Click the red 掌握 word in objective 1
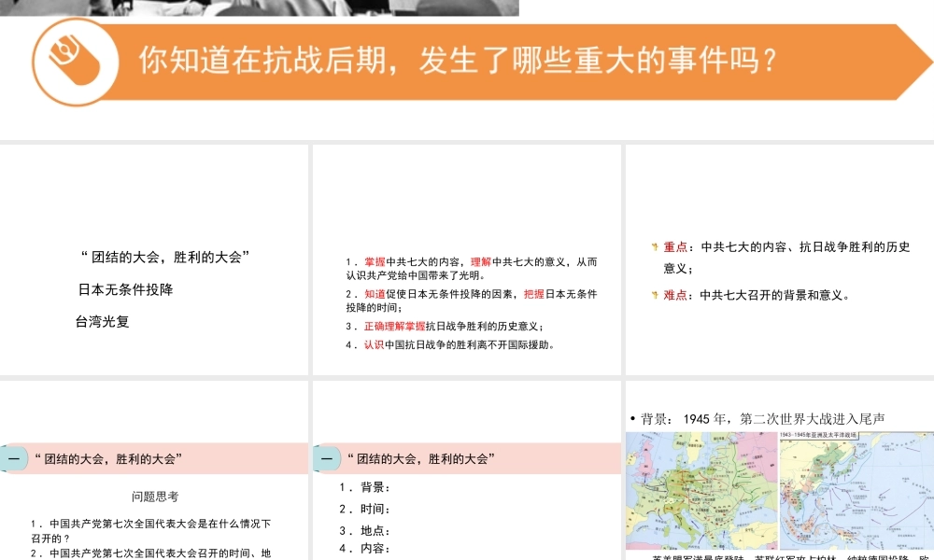 tap(375, 262)
